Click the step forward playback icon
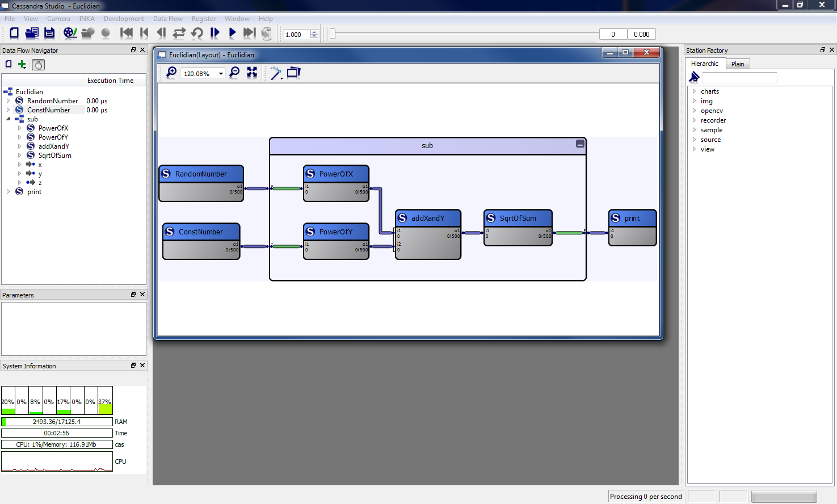The image size is (837, 504). click(214, 33)
